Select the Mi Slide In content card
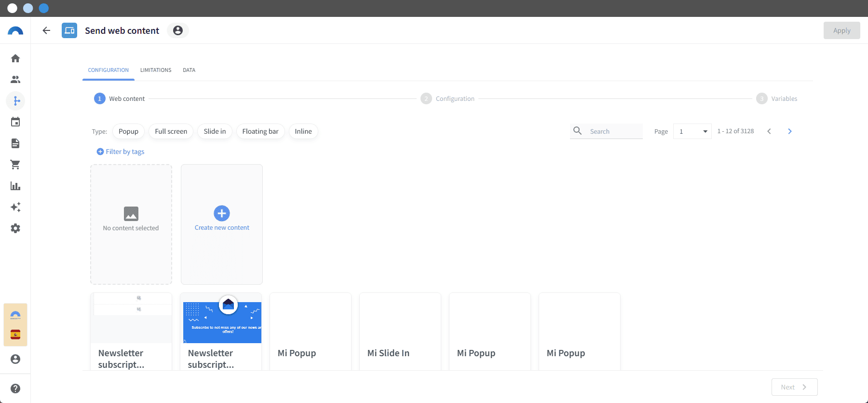 (x=400, y=332)
